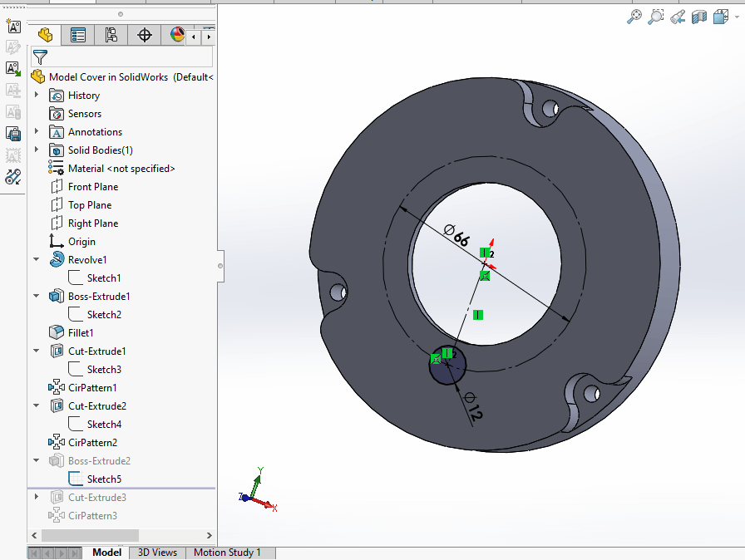Click the Zoom to Fit icon

click(x=635, y=17)
